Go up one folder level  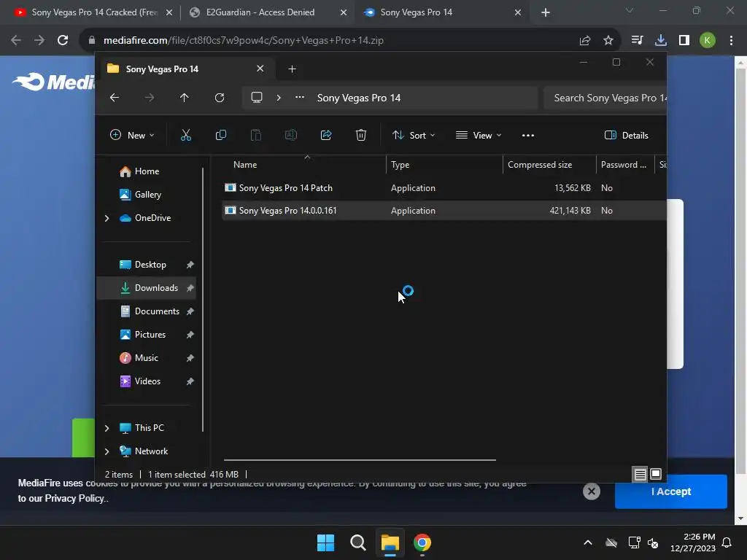[x=185, y=98]
